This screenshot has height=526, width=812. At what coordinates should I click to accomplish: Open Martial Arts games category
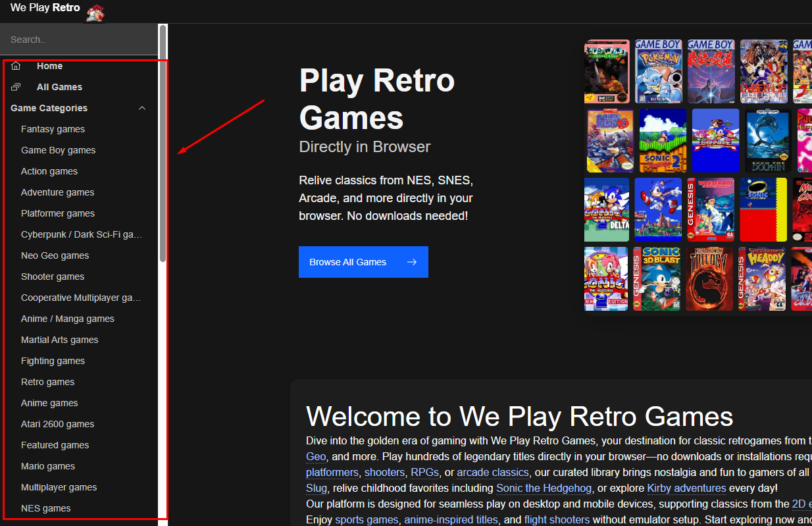[x=60, y=340]
